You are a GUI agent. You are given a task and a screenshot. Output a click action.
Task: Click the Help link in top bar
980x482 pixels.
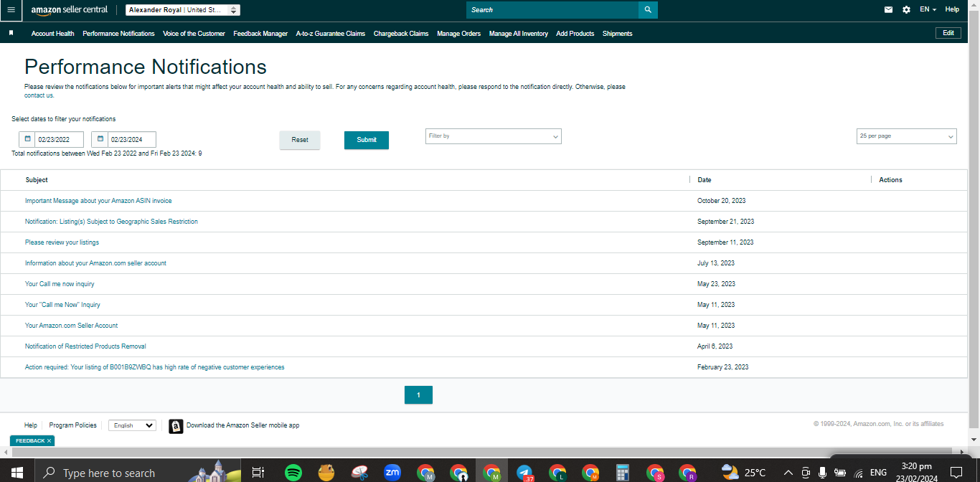(x=952, y=10)
